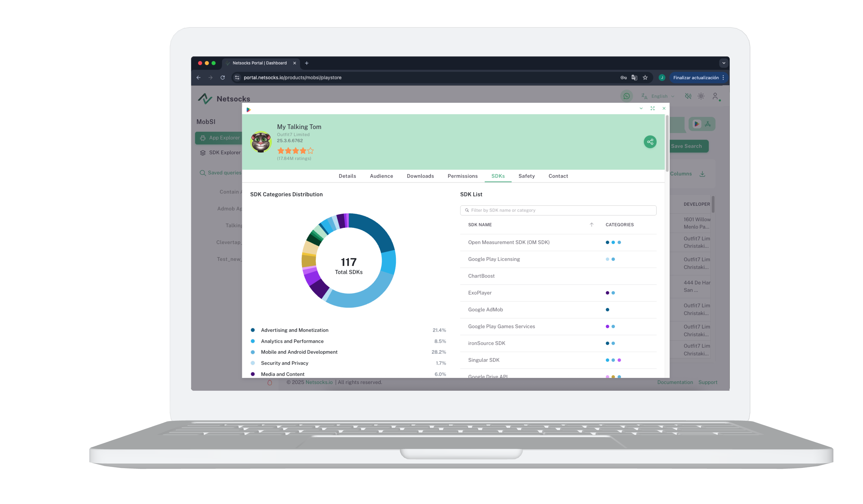The width and height of the screenshot is (863, 504).
Task: Toggle the muted sound notifications icon
Action: (688, 96)
